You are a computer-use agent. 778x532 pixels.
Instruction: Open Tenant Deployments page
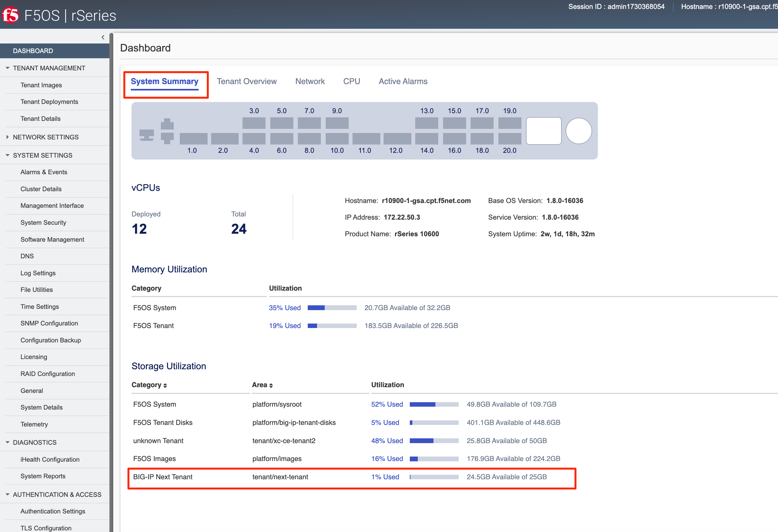click(x=49, y=102)
